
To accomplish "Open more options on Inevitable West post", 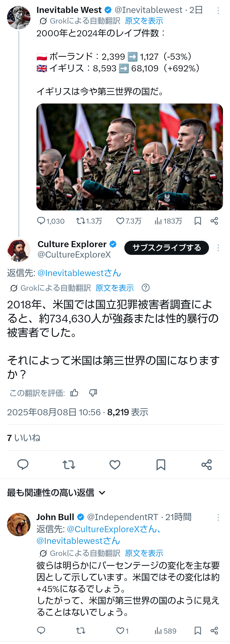I will (218, 10).
